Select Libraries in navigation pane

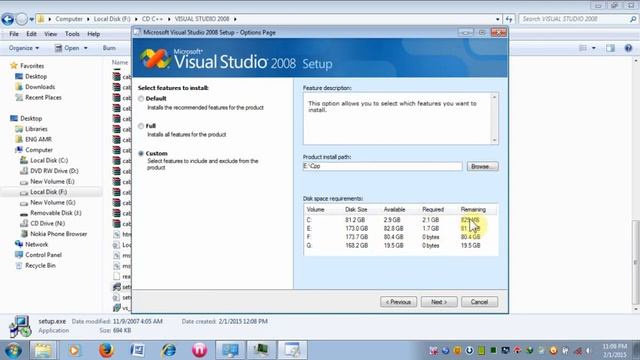[x=36, y=129]
